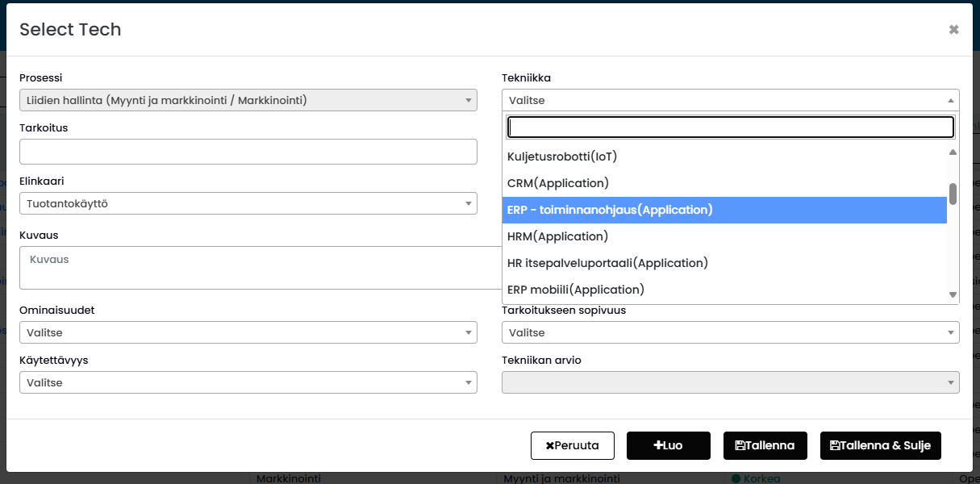Viewport: 980px width, 484px height.
Task: Choose ERP mobiili(Application)
Action: [576, 290]
